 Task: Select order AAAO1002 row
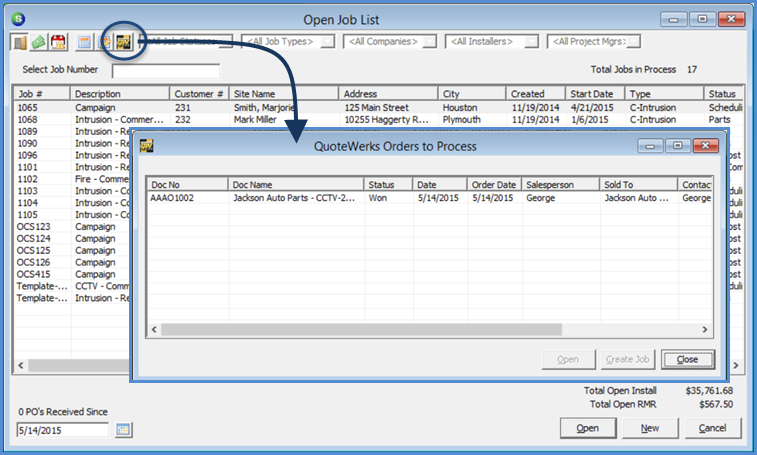(x=429, y=198)
